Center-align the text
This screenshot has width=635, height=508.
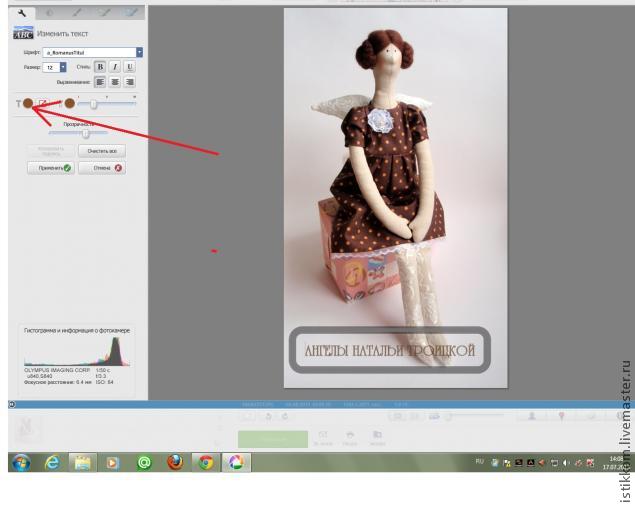coord(115,82)
